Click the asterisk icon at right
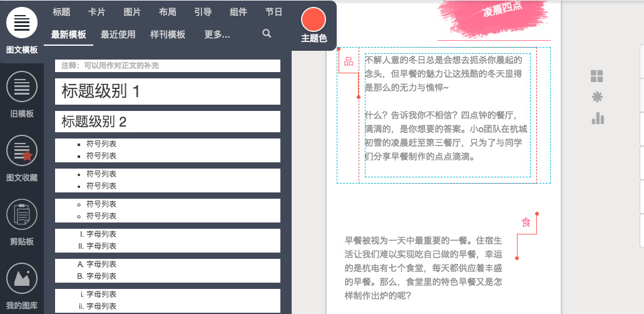Screen dimensions: 644x314 (x=597, y=98)
